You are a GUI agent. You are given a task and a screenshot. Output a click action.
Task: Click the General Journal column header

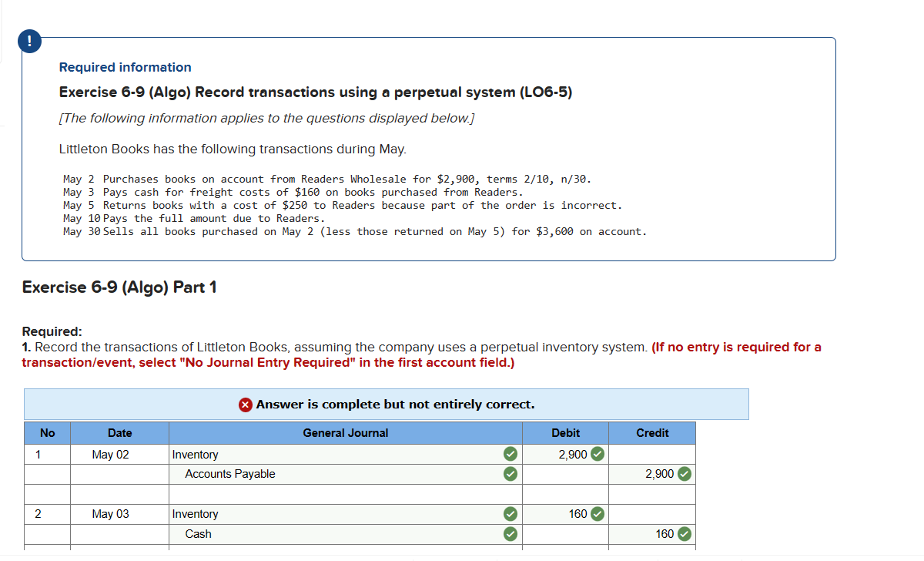[345, 433]
